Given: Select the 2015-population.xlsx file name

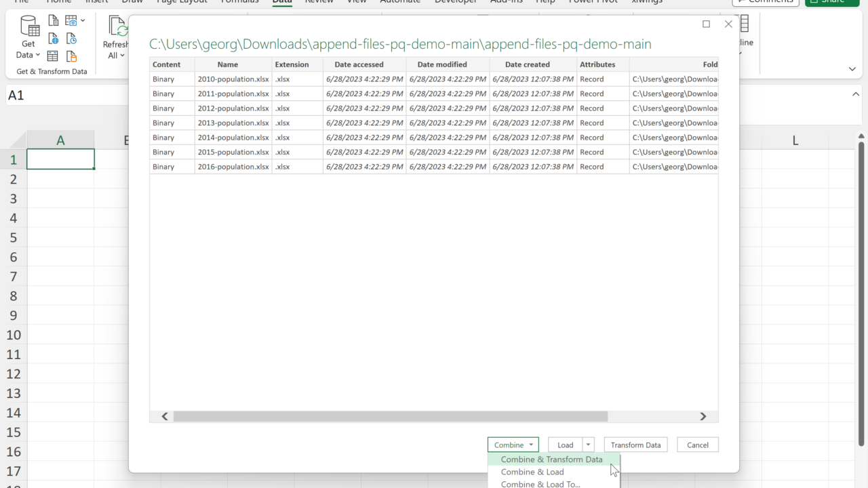Looking at the screenshot, I should 233,152.
